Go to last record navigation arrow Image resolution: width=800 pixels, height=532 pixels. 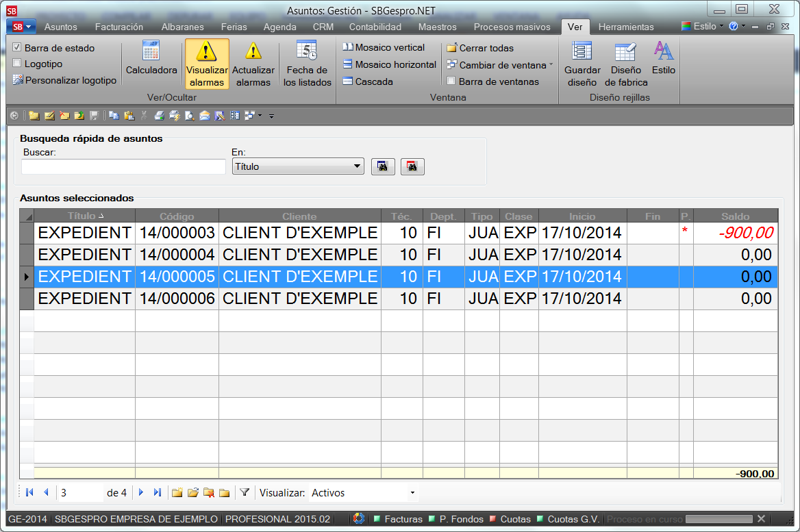pyautogui.click(x=158, y=492)
